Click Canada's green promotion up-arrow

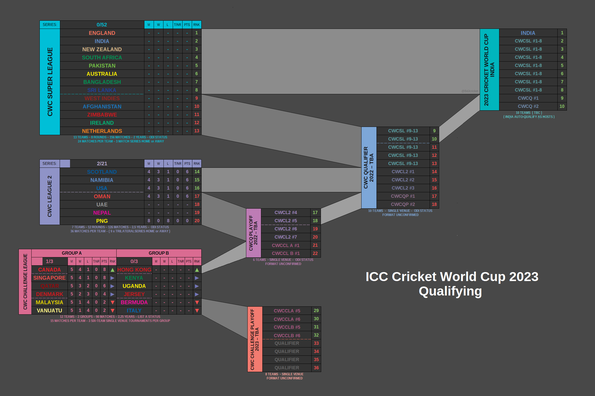click(112, 270)
